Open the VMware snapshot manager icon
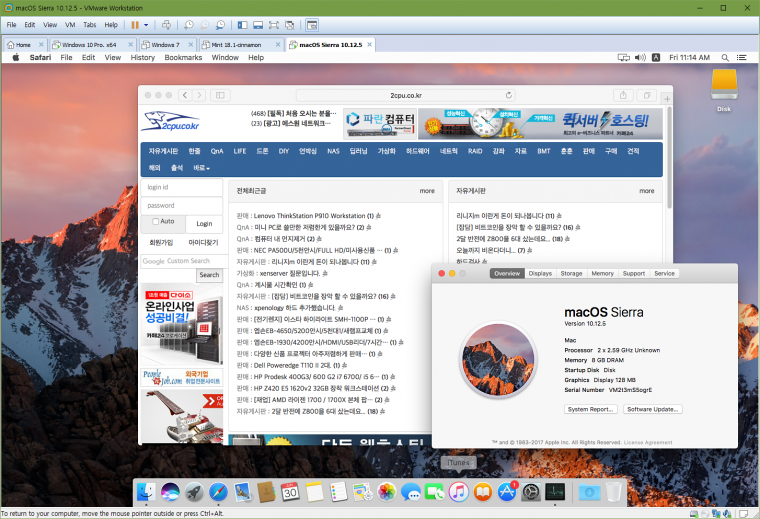 [221, 25]
